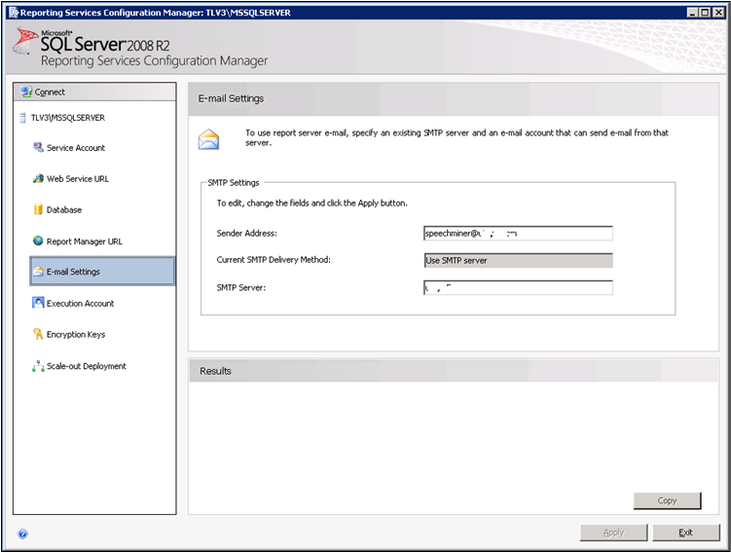Click the Apply button
This screenshot has height=553, width=731.
614,532
